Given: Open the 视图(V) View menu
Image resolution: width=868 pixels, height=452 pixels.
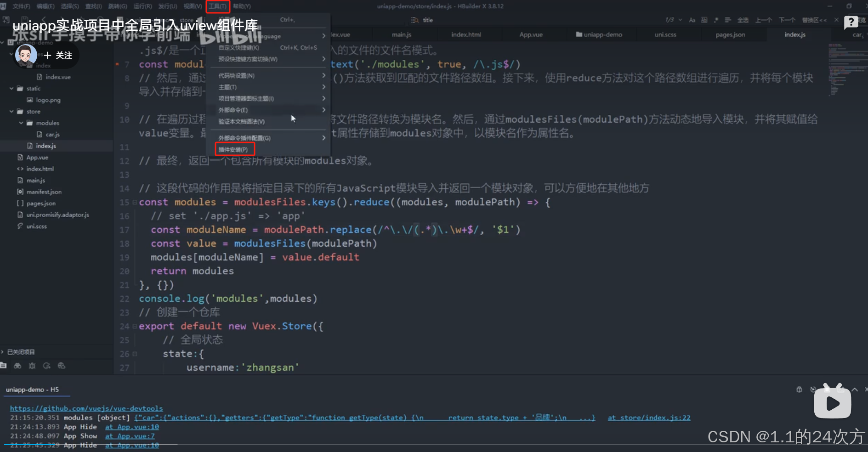Looking at the screenshot, I should click(193, 6).
